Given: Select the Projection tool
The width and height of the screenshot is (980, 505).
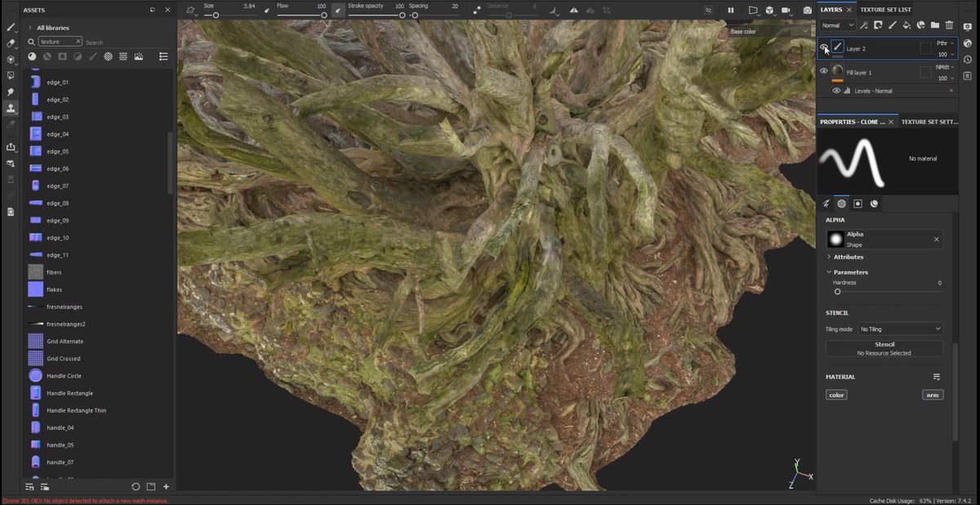Looking at the screenshot, I should pyautogui.click(x=11, y=60).
